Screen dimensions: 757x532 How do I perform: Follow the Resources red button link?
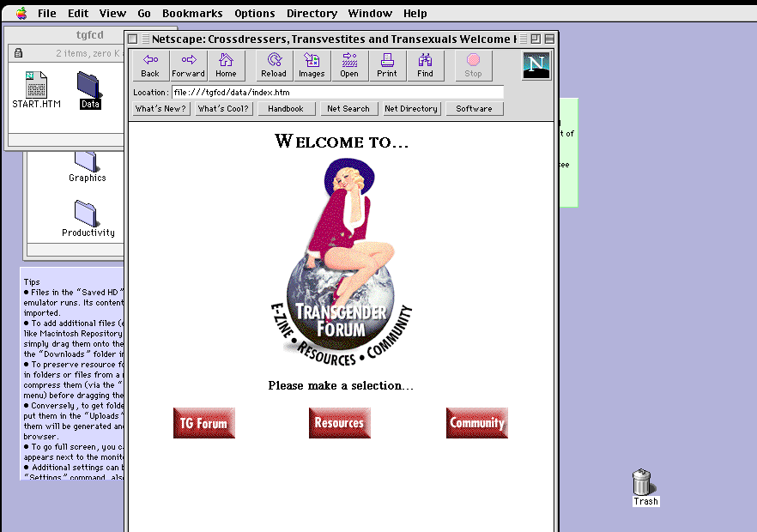[x=339, y=423]
